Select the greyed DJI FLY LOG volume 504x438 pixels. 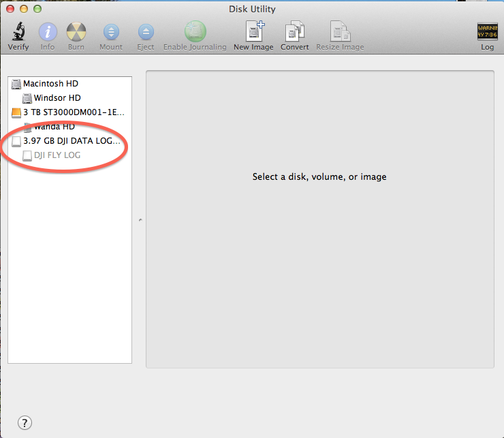(69, 155)
